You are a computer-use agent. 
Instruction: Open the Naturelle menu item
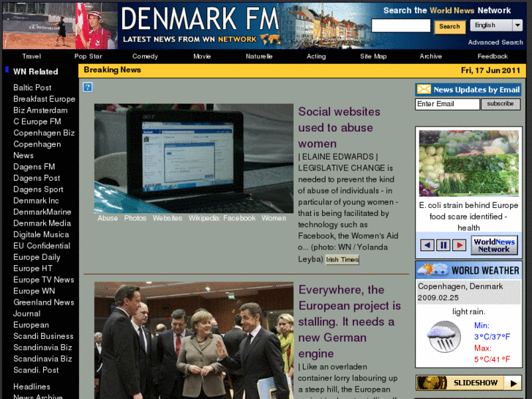[259, 56]
